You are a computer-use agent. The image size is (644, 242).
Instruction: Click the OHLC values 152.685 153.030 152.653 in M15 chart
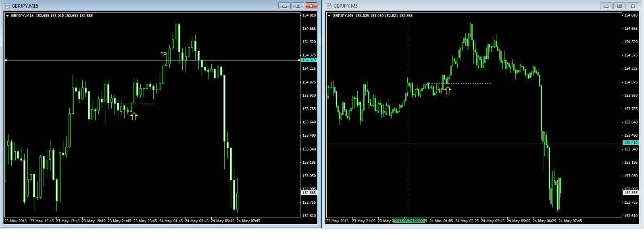57,16
